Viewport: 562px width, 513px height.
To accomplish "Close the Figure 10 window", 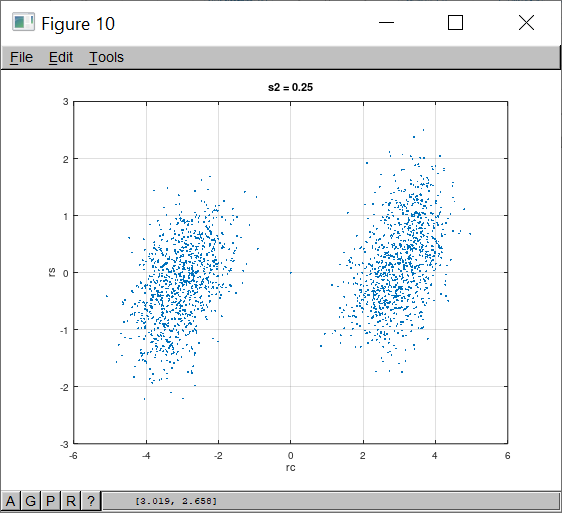I will 526,23.
